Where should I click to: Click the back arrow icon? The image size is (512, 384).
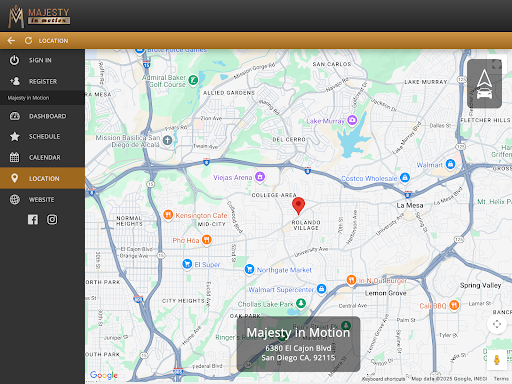tap(11, 41)
